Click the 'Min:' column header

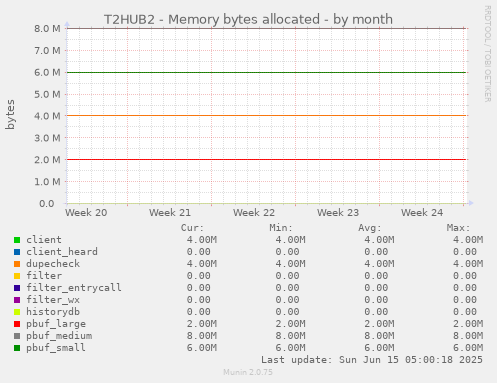[x=281, y=228]
